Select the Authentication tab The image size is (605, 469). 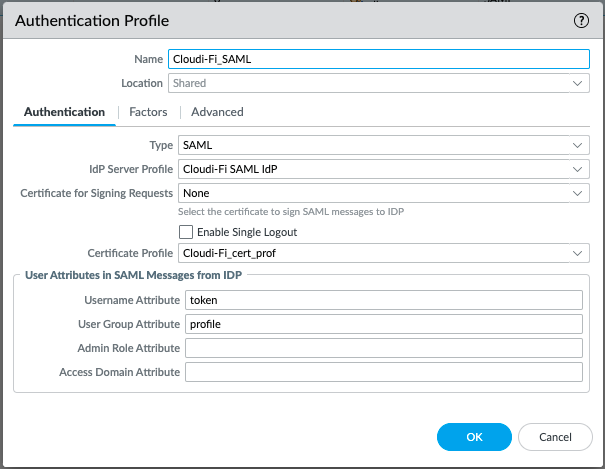tap(64, 112)
